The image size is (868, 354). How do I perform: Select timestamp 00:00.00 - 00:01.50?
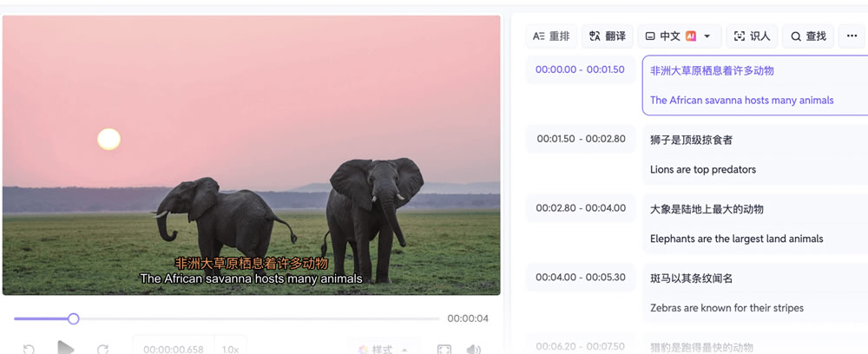[580, 69]
